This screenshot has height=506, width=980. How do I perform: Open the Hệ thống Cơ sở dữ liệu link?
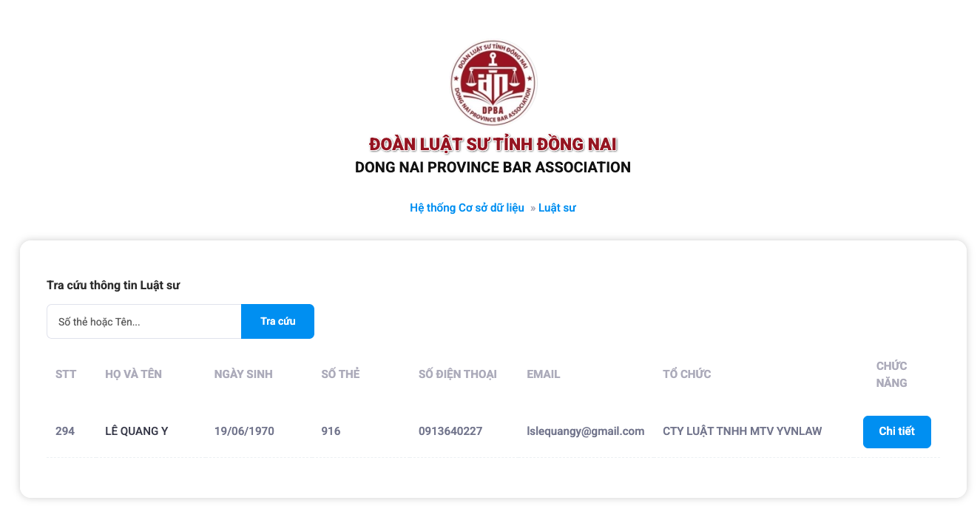pyautogui.click(x=467, y=208)
